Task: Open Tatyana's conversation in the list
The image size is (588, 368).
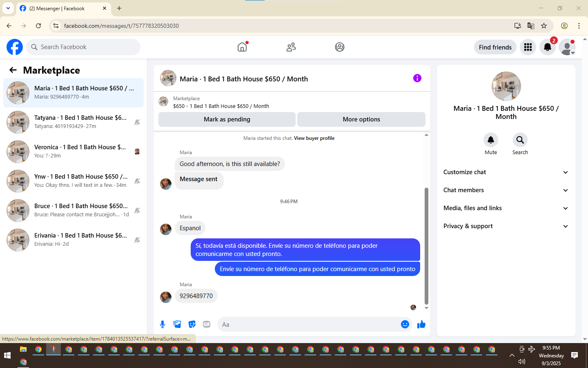Action: click(x=73, y=122)
